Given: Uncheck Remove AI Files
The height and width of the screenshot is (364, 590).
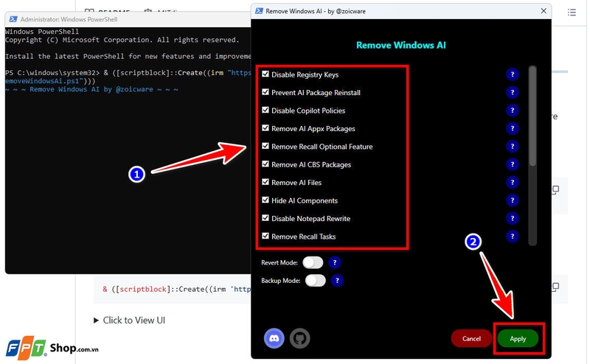Looking at the screenshot, I should click(265, 182).
